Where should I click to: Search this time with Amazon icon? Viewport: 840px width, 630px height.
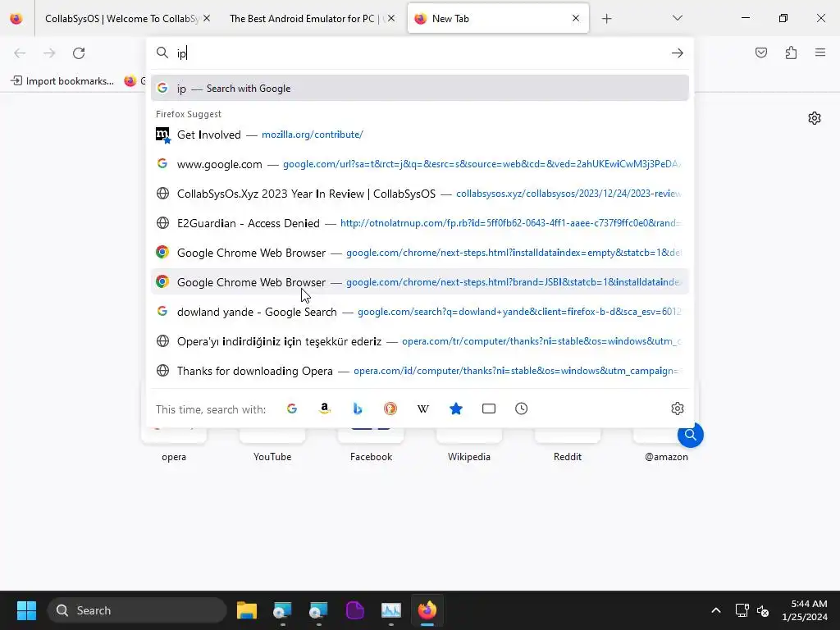click(325, 409)
